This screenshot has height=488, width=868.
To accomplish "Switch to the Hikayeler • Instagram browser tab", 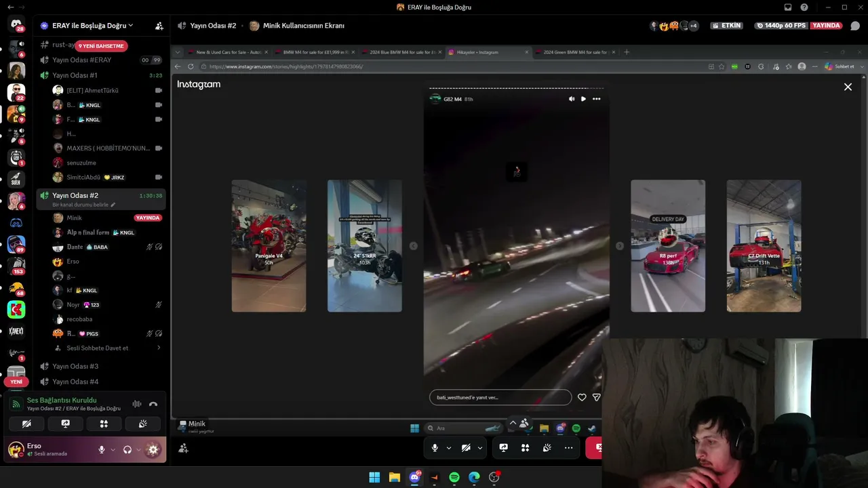I will click(x=488, y=52).
